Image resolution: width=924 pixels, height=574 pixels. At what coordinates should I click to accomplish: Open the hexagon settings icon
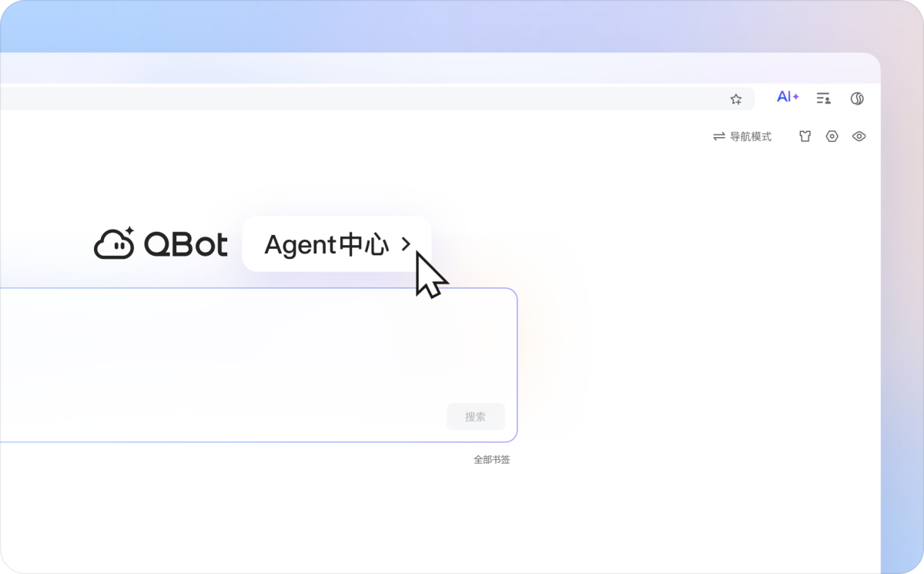pyautogui.click(x=832, y=136)
